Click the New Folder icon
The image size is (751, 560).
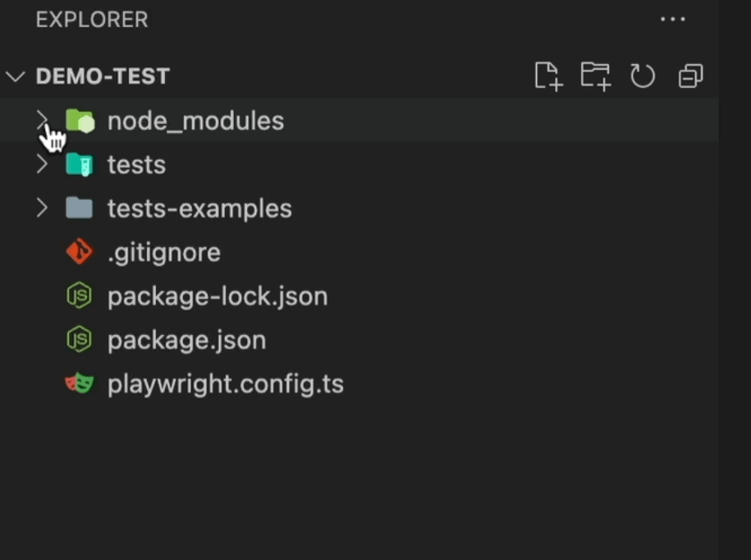coord(595,76)
